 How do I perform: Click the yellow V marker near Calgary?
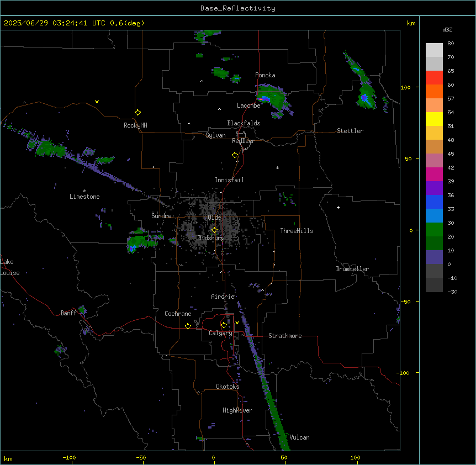[237, 323]
